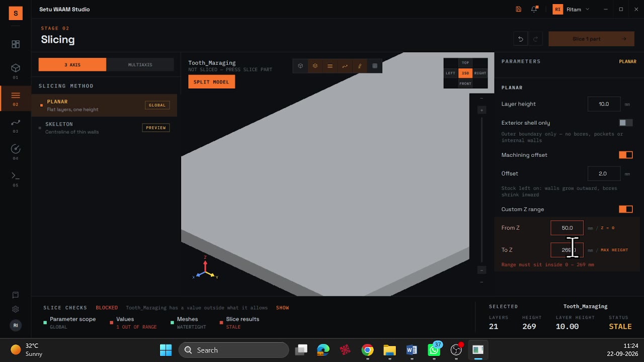644x362 pixels.
Task: Open the settings gear in sidebar
Action: [x=16, y=309]
